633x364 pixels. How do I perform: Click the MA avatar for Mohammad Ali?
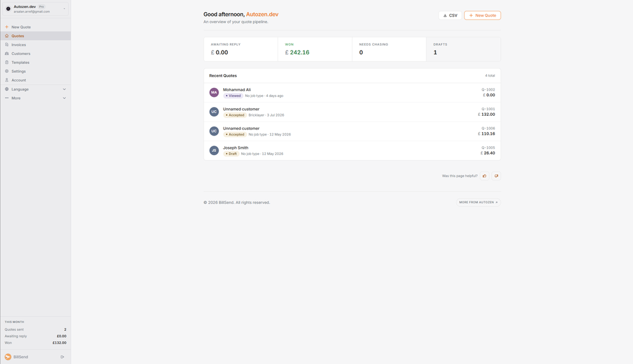(x=214, y=92)
